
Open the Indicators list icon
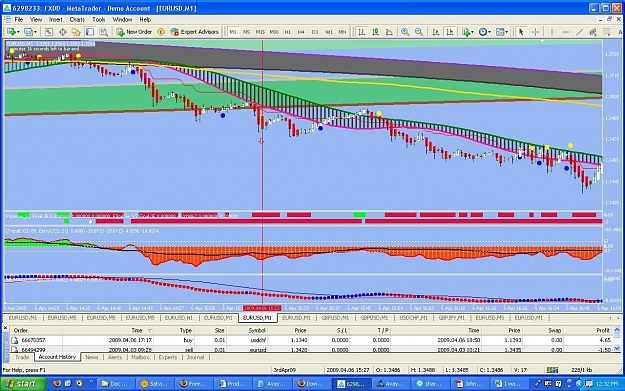coord(466,32)
